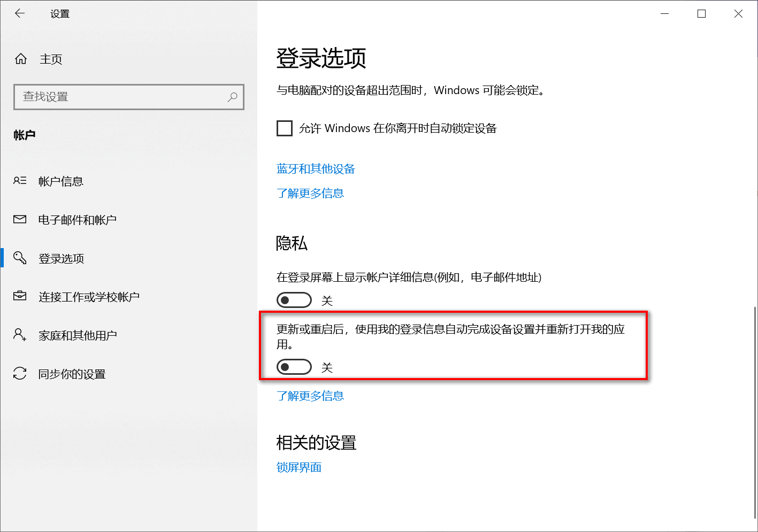The height and width of the screenshot is (532, 758).
Task: Click 了解更多信息 link below 蓝牙和其他设备
Action: pos(310,193)
